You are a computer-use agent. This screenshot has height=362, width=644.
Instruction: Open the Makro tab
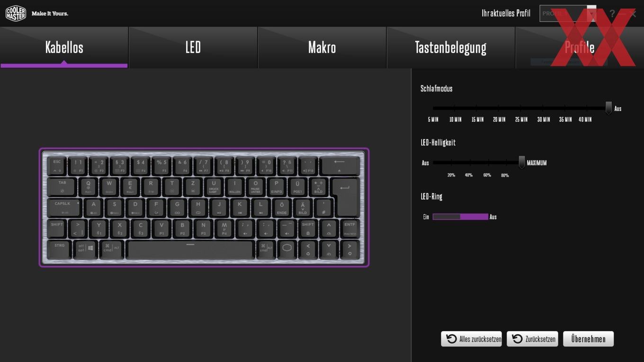click(x=322, y=47)
